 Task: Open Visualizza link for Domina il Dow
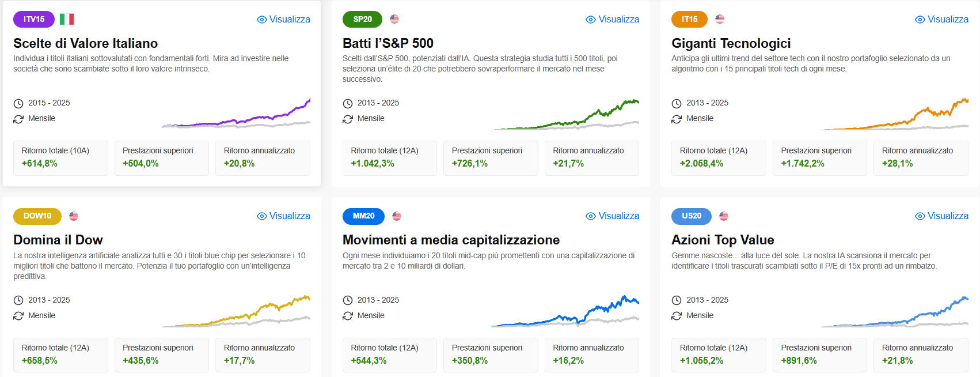pos(283,216)
